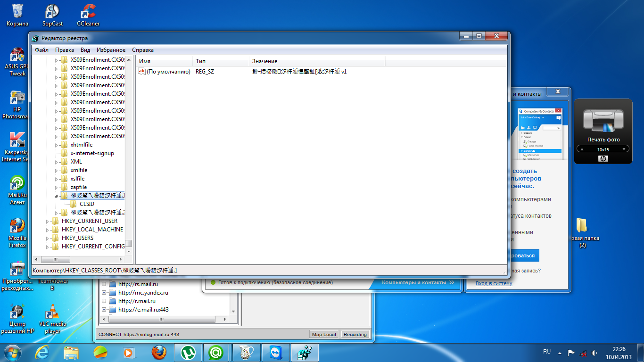Viewport: 644px width, 362px height.
Task: Click the Значение column header
Action: click(x=317, y=61)
